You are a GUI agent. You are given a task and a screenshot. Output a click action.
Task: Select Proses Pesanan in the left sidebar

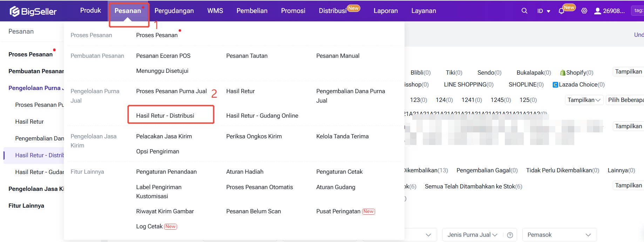pyautogui.click(x=30, y=54)
